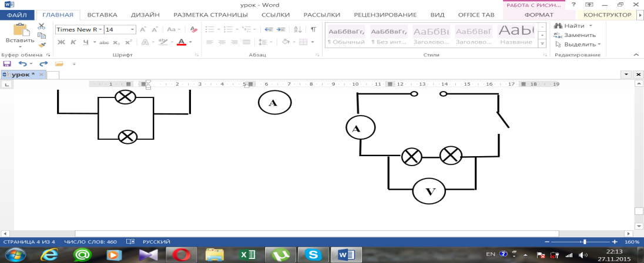The image size is (644, 263).
Task: Select the voltmeter V circle shape
Action: pos(429,191)
